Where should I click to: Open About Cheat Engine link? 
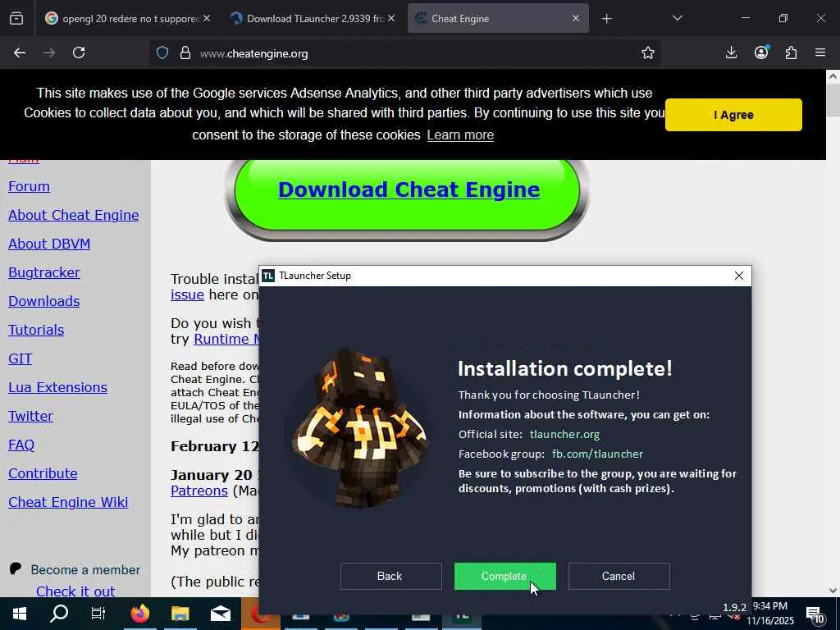click(73, 215)
